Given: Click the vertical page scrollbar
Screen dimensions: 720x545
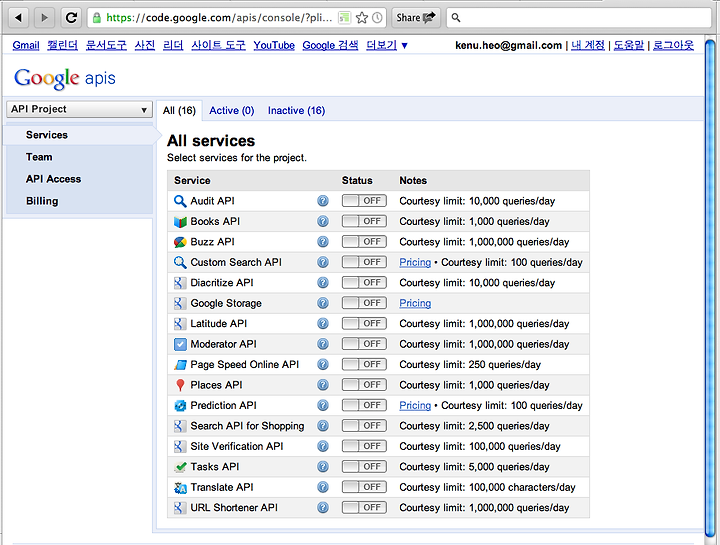Looking at the screenshot, I should pyautogui.click(x=710, y=288).
